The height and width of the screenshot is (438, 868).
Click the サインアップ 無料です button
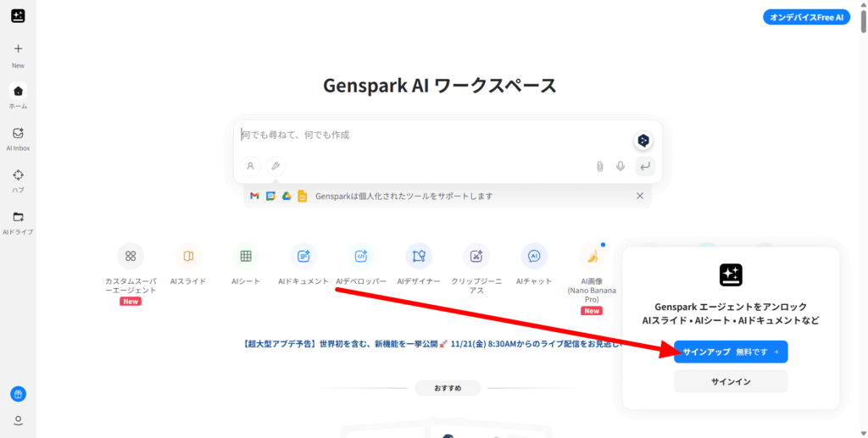pyautogui.click(x=731, y=352)
